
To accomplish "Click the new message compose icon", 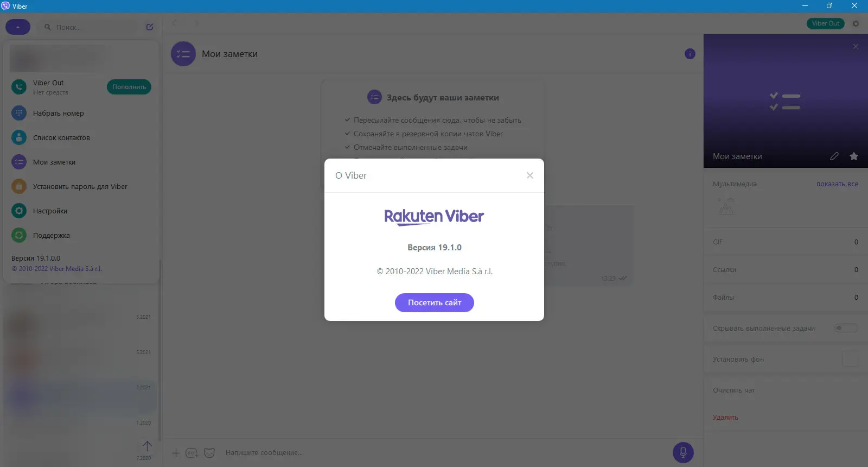I will (x=150, y=27).
